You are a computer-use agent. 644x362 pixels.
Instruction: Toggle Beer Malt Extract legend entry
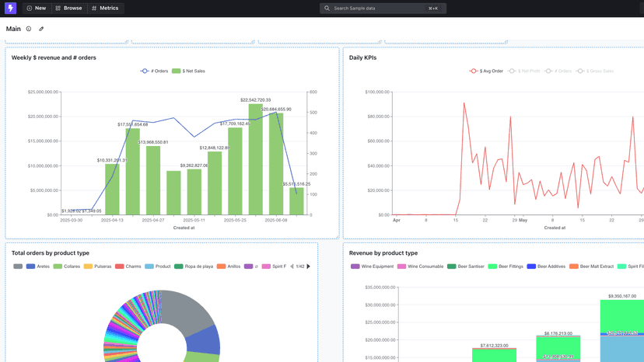point(591,266)
